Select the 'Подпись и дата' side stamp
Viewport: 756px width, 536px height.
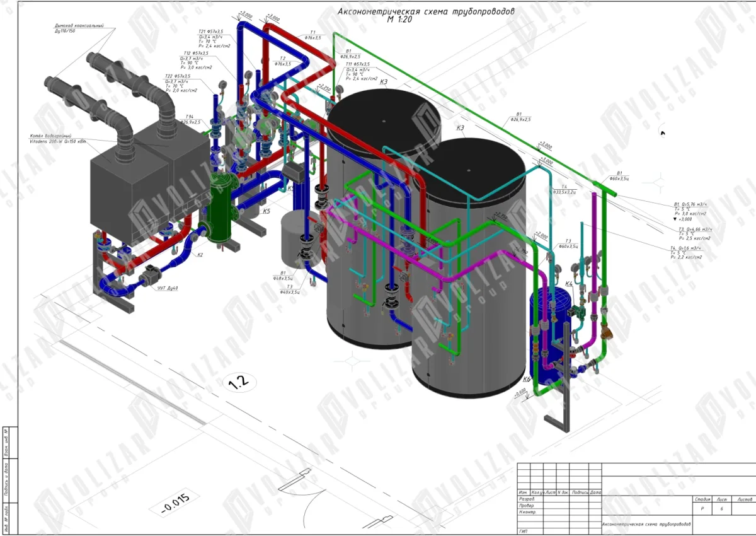tap(6, 481)
